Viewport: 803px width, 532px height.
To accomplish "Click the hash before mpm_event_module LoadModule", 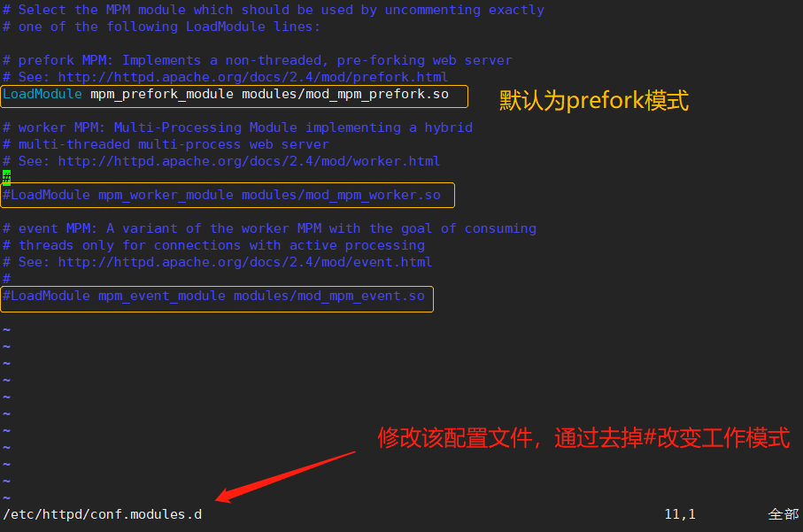I will pos(7,296).
